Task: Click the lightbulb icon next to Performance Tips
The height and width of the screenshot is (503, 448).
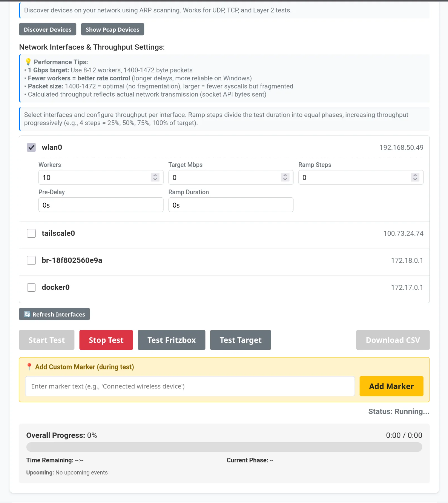Action: click(28, 62)
